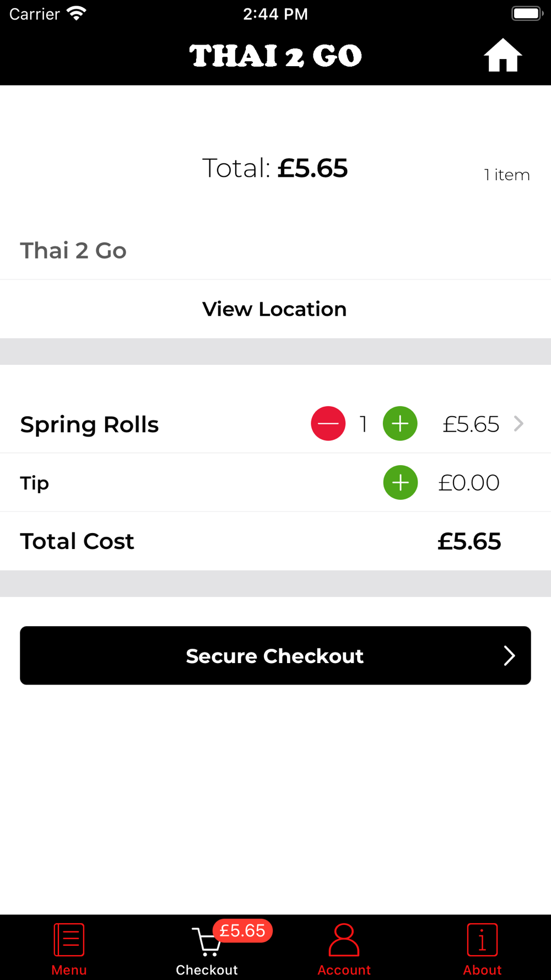Open the About tab
This screenshot has width=551, height=980.
tap(482, 949)
